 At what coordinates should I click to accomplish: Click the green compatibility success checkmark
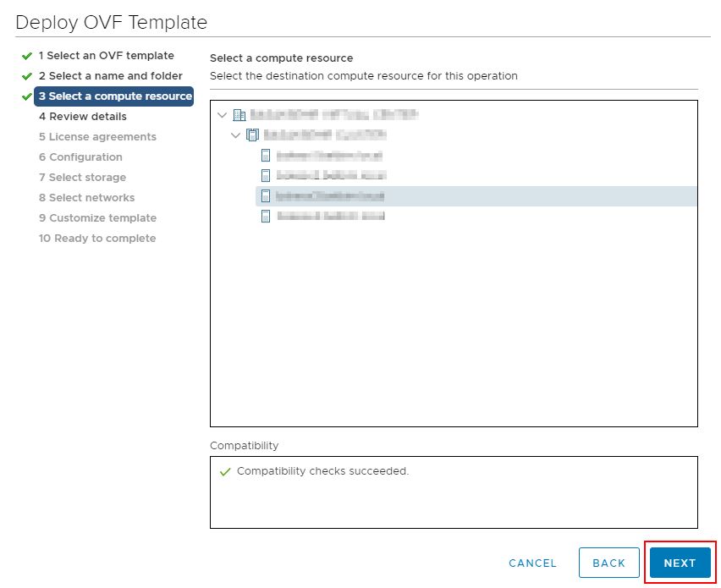tap(225, 472)
